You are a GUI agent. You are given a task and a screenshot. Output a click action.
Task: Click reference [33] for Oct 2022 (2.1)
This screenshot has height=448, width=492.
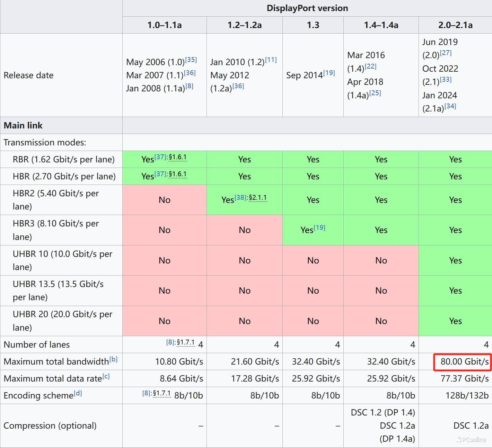click(446, 80)
